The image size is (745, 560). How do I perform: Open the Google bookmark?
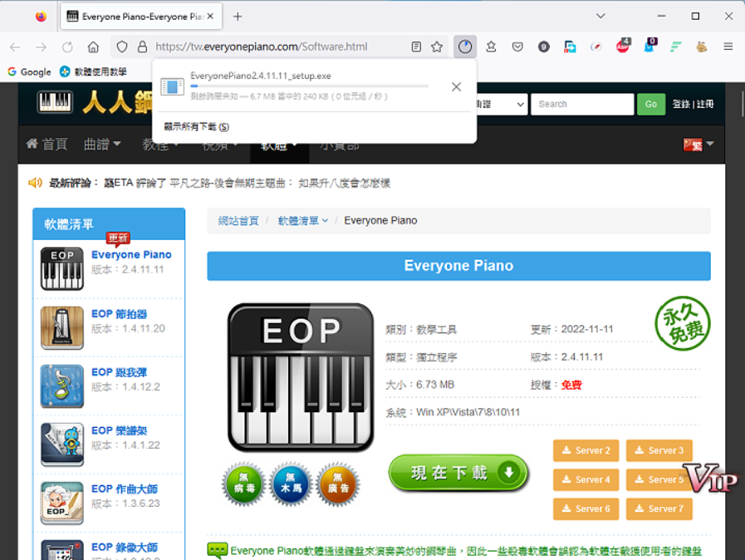pyautogui.click(x=29, y=71)
